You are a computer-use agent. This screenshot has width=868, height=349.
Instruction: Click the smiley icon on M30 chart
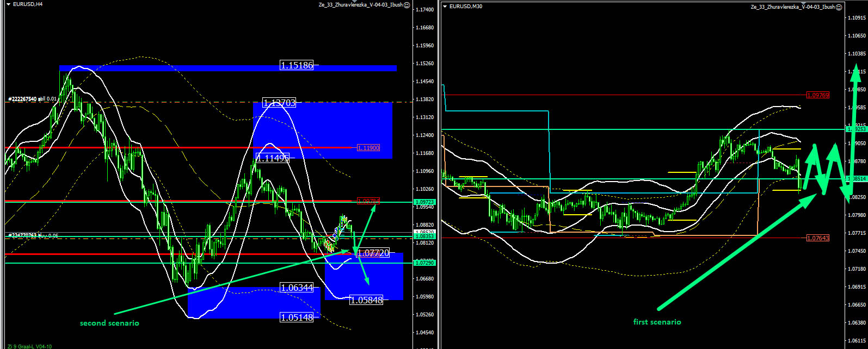pos(839,7)
